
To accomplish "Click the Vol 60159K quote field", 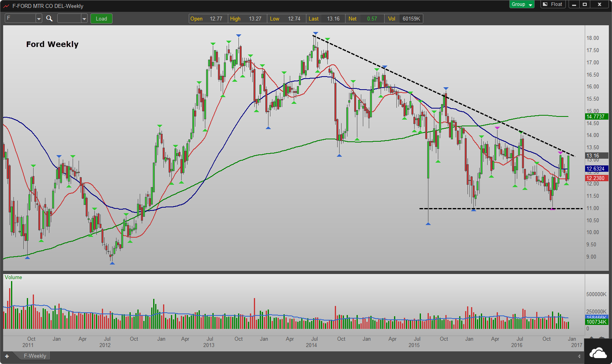I will [404, 19].
